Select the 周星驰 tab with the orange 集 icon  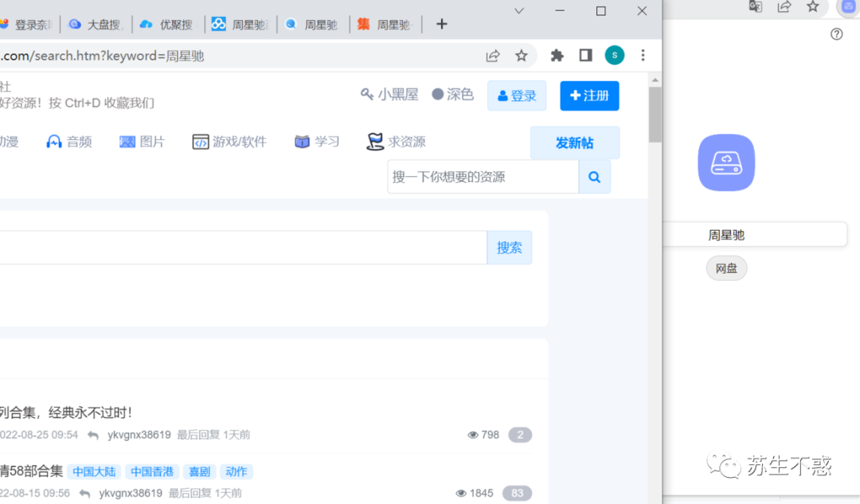point(385,25)
